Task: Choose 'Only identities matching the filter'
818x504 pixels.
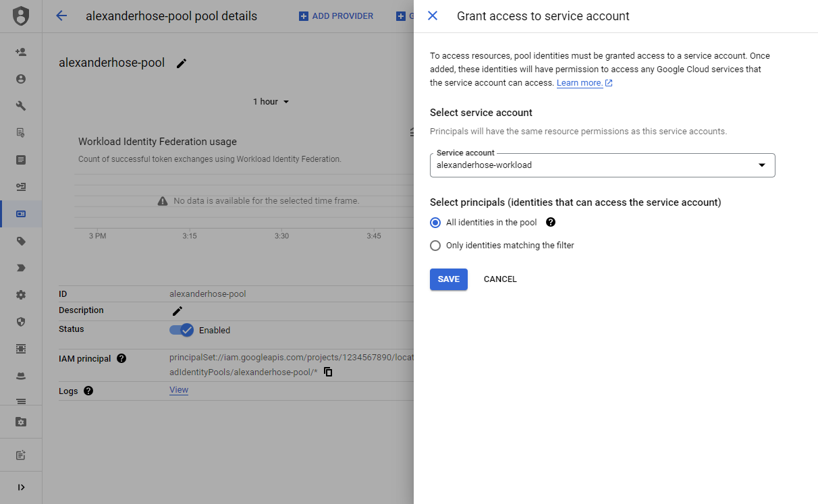Action: (x=435, y=245)
